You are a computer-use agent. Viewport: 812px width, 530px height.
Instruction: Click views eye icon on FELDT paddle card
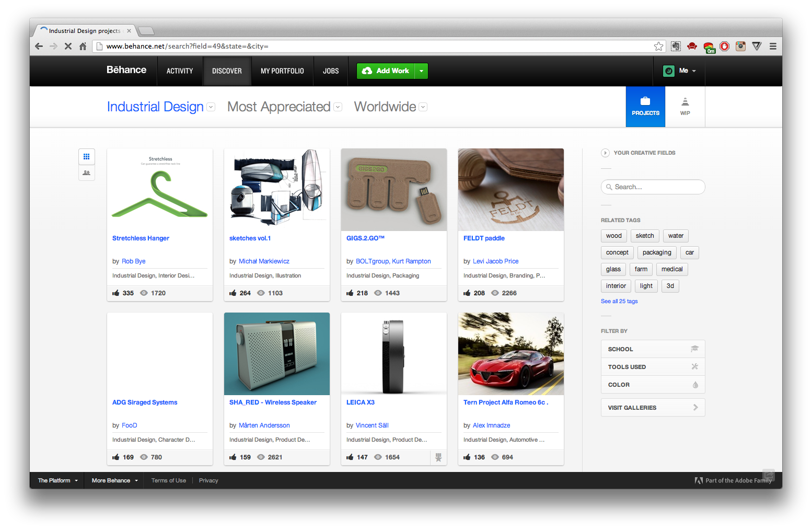[494, 293]
